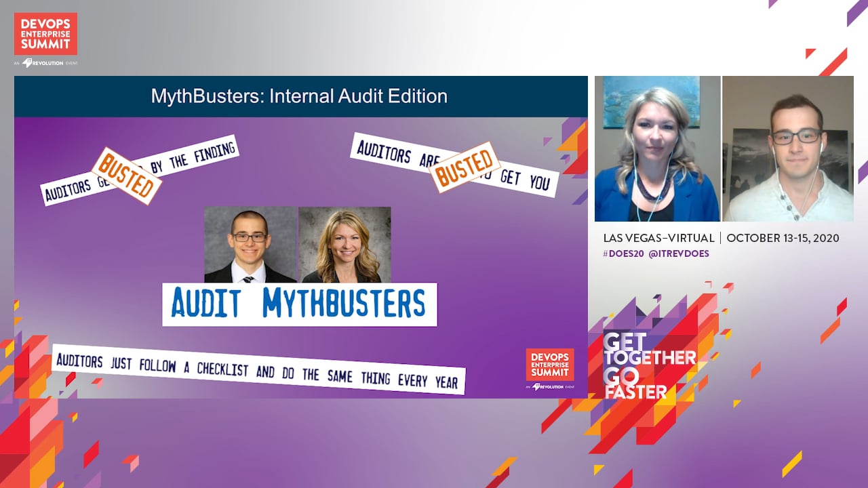
Task: Click the orange BUSTED stamp over the 'get you' strip
Action: (465, 167)
